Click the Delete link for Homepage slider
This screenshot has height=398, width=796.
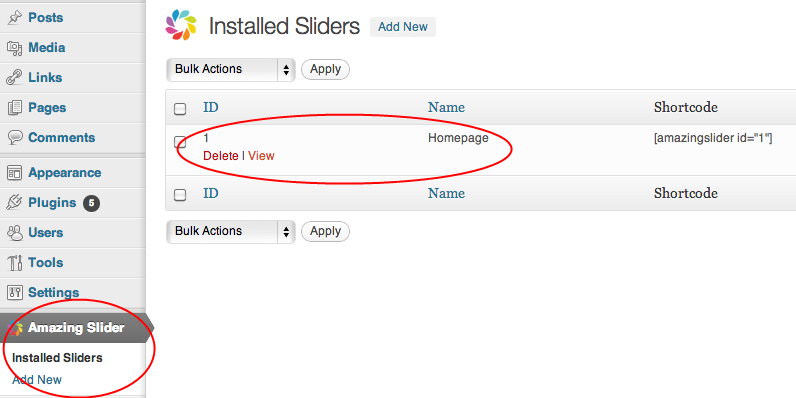(221, 156)
